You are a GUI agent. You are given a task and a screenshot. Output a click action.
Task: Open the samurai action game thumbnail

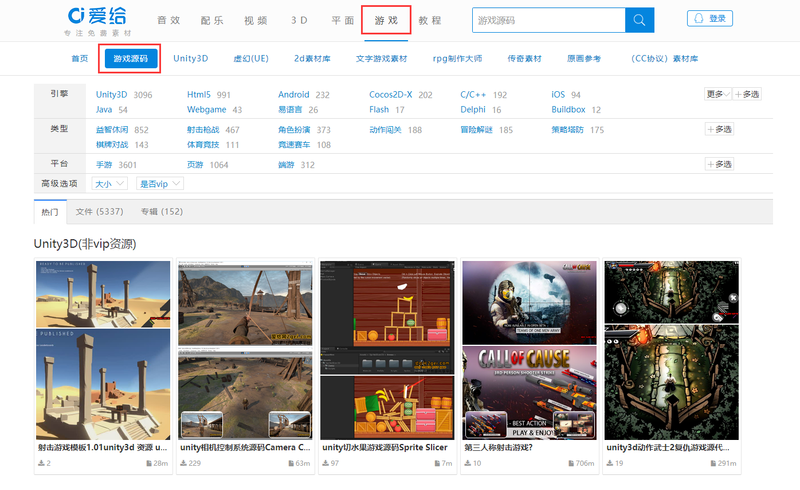click(671, 350)
